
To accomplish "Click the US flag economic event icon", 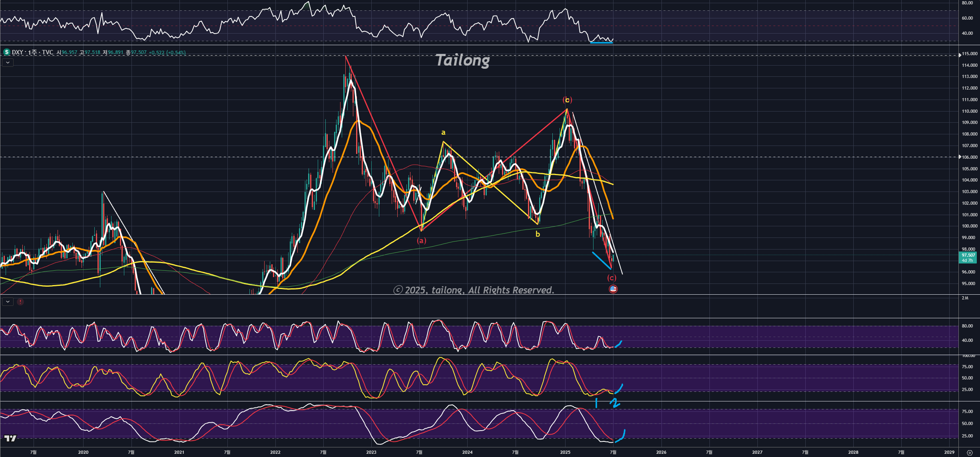I will [613, 289].
